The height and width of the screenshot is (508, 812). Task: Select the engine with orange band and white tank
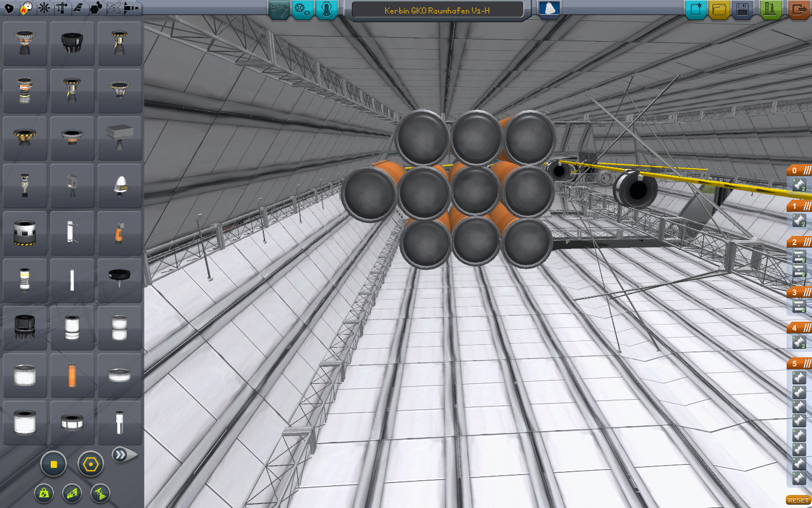point(25,91)
